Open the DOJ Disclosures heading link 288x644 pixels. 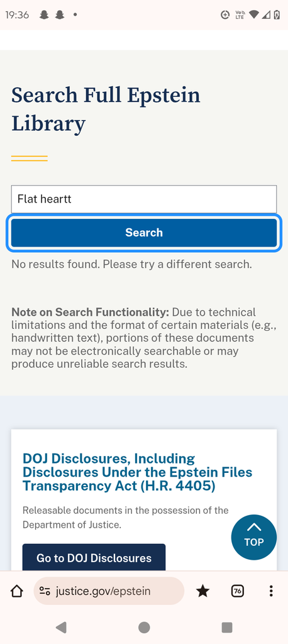pos(137,472)
